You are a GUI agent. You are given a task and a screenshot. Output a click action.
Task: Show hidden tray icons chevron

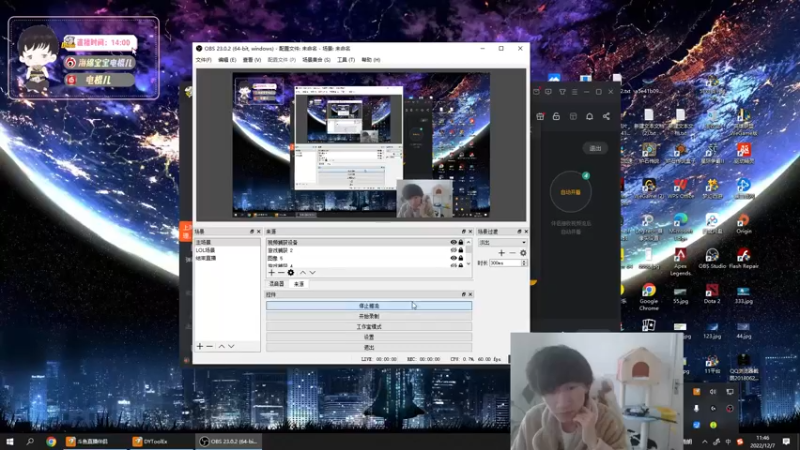[705, 441]
